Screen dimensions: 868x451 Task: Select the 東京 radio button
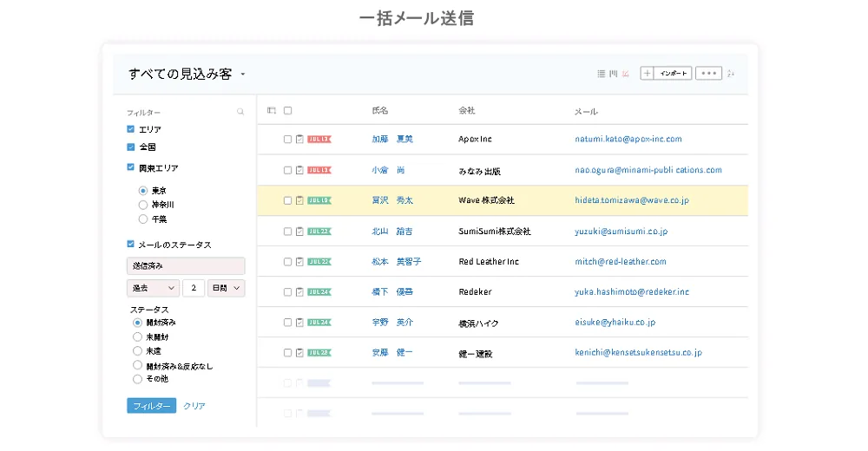(x=143, y=190)
